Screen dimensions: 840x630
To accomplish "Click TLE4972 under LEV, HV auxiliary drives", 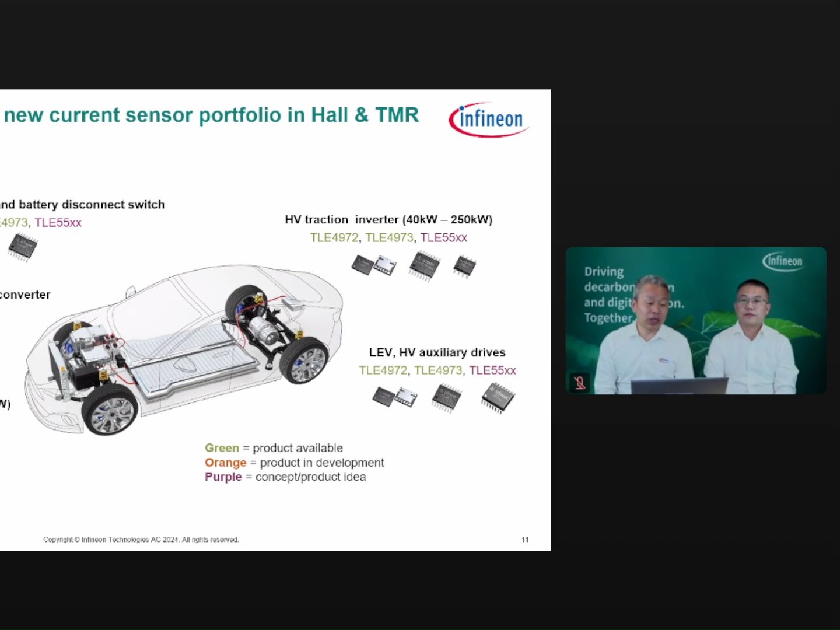I will (383, 370).
